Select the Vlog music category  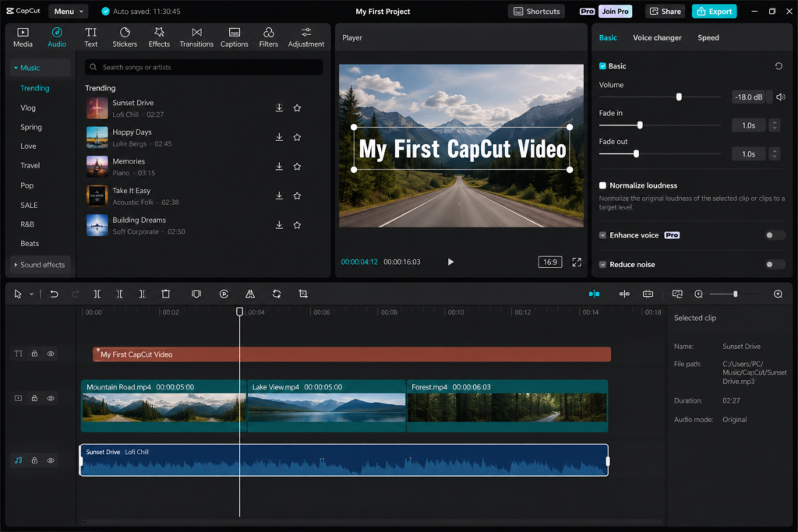coord(28,107)
